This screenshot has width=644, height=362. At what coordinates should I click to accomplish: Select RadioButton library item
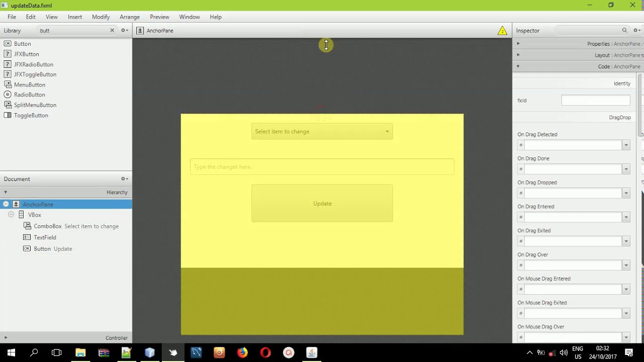click(29, 95)
